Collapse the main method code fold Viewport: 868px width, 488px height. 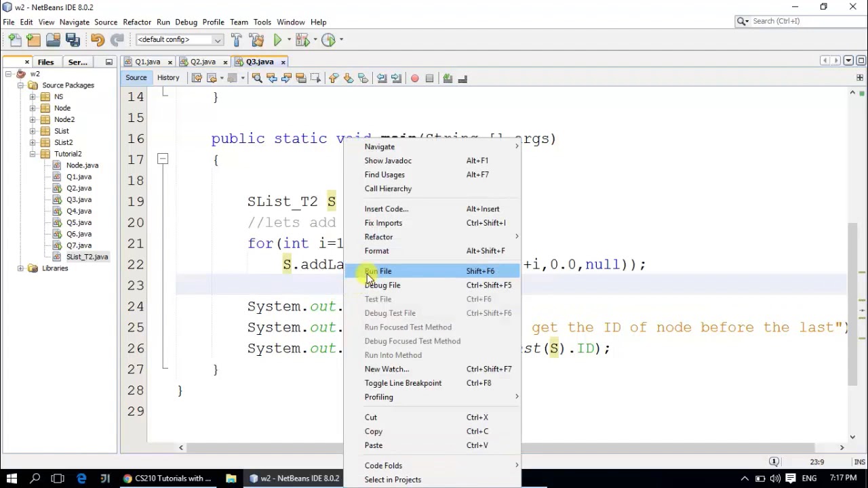click(163, 159)
